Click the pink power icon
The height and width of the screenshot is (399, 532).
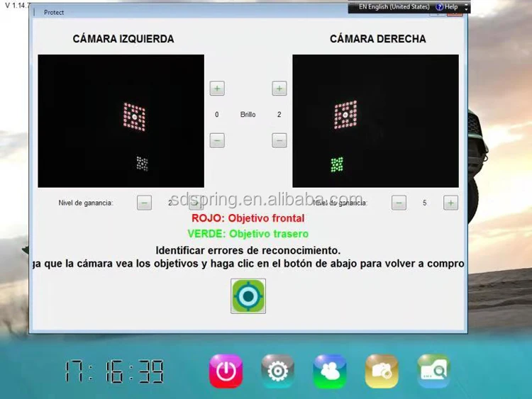(x=226, y=371)
